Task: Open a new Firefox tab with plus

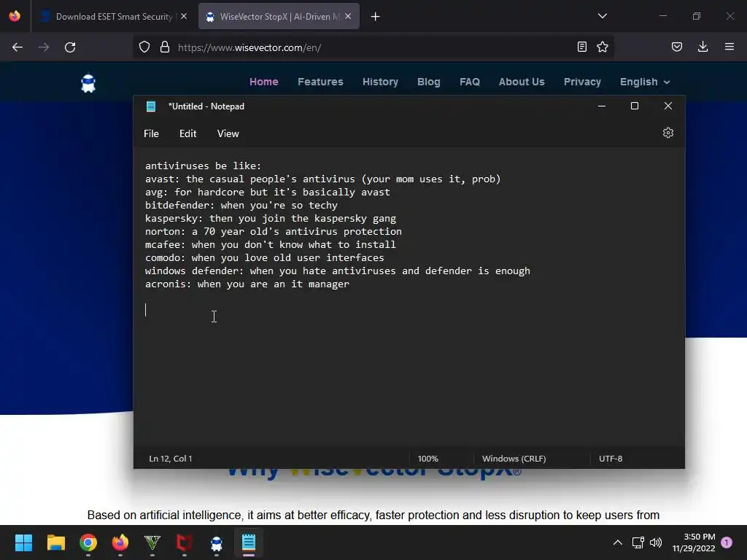Action: tap(376, 17)
